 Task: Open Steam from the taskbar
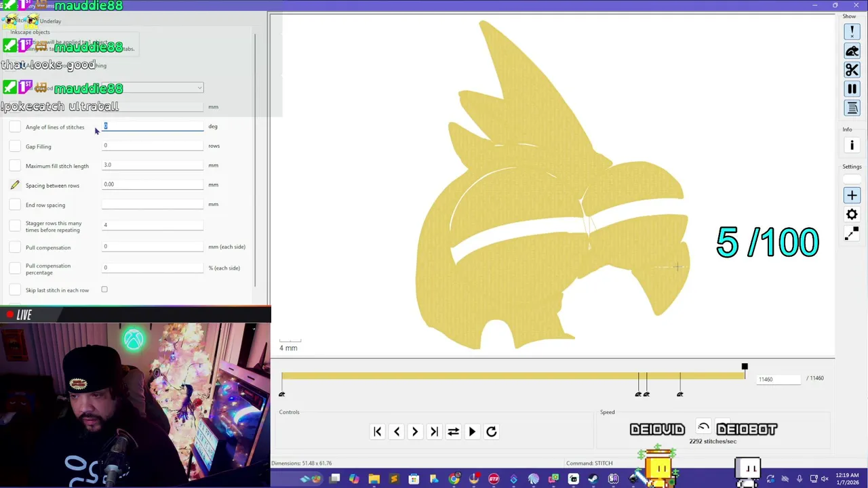pos(593,479)
